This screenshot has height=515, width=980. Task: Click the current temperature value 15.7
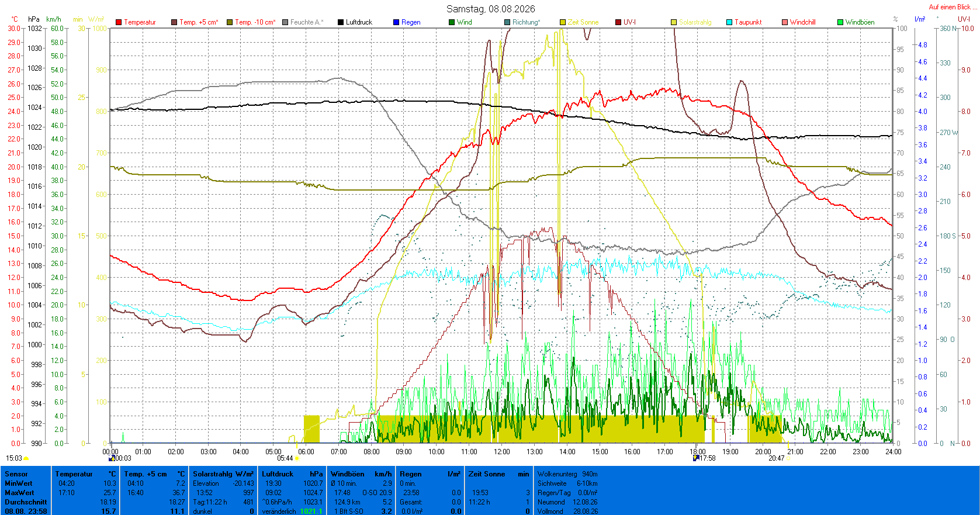point(109,511)
